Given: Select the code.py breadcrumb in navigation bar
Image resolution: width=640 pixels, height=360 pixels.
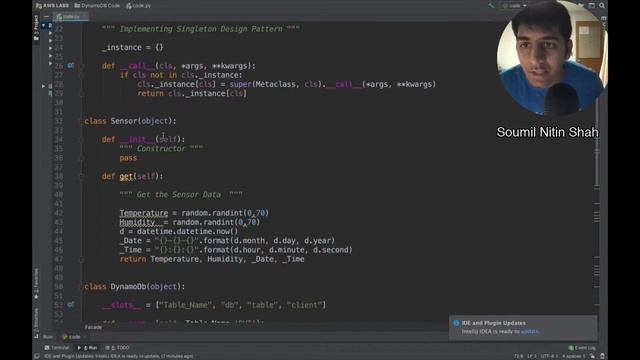Looking at the screenshot, I should (138, 6).
